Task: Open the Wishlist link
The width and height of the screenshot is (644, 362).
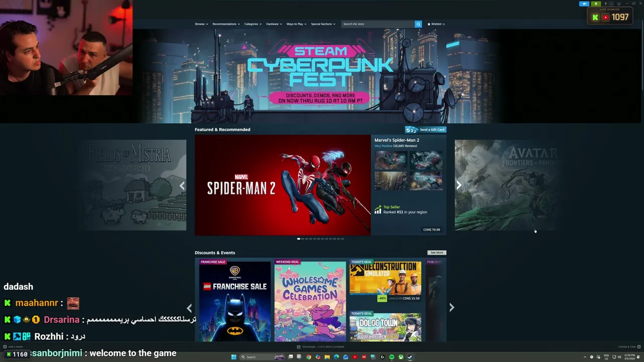Action: (436, 24)
